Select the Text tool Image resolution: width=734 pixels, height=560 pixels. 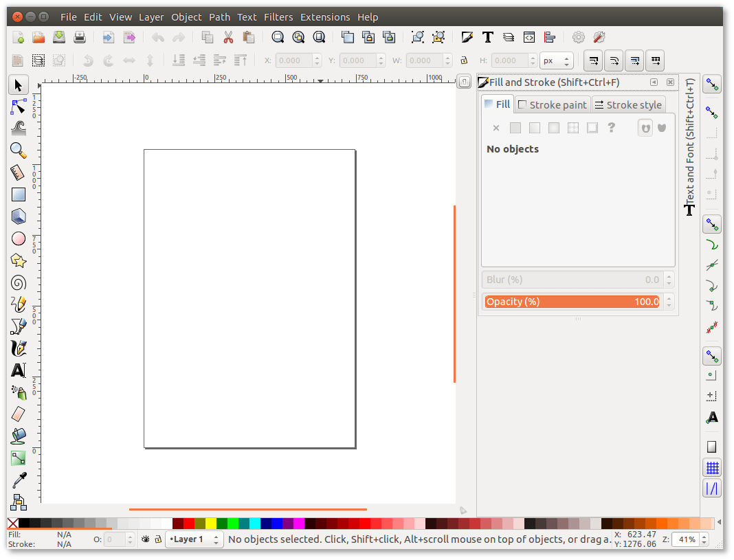pos(18,370)
